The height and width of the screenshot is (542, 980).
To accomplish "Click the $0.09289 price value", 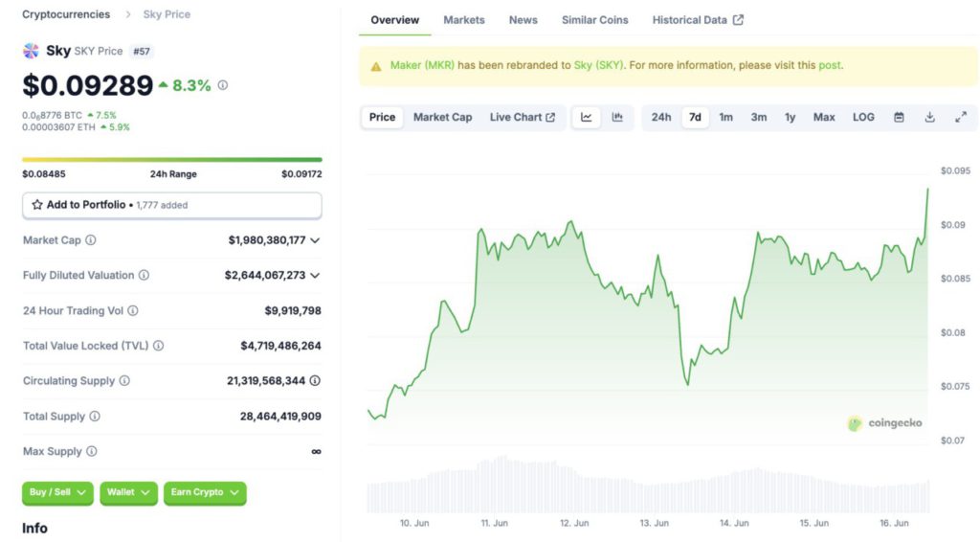I will coord(87,85).
